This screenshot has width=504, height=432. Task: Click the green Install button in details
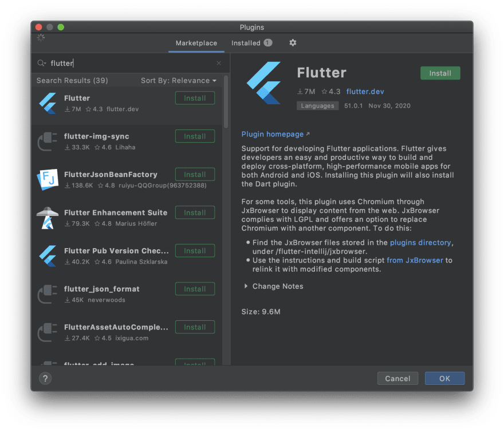coord(440,73)
